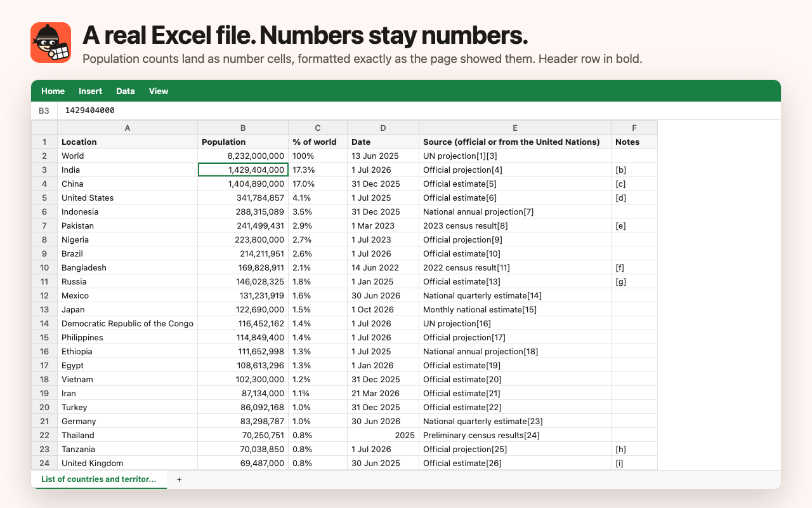Click the B3 cell reference box
Viewport: 812px width, 508px height.
(44, 110)
